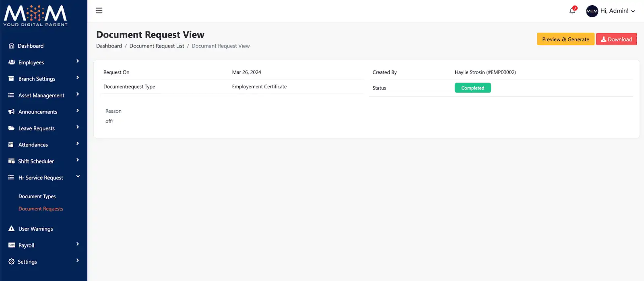This screenshot has height=281, width=644.
Task: Click the MOM logo in sidebar
Action: point(35,16)
